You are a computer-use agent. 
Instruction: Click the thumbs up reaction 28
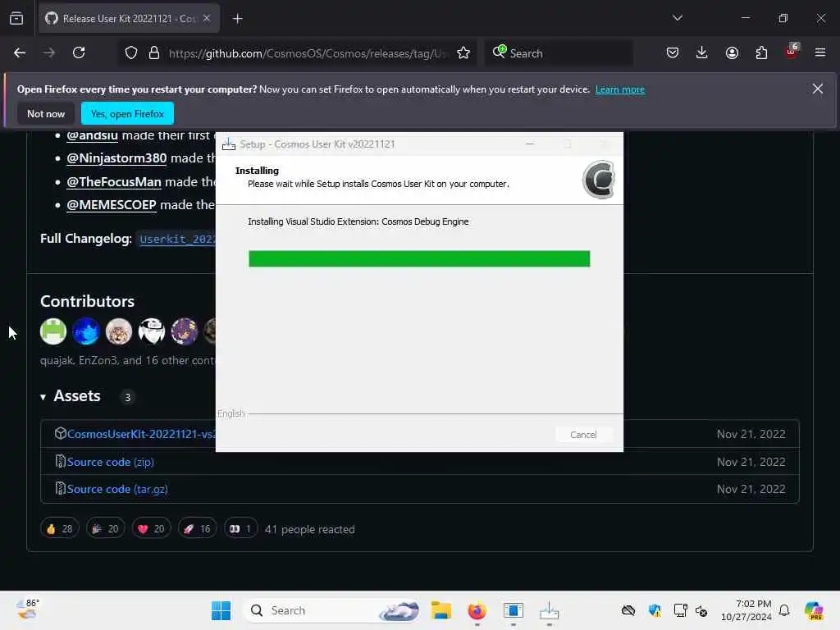coord(59,529)
